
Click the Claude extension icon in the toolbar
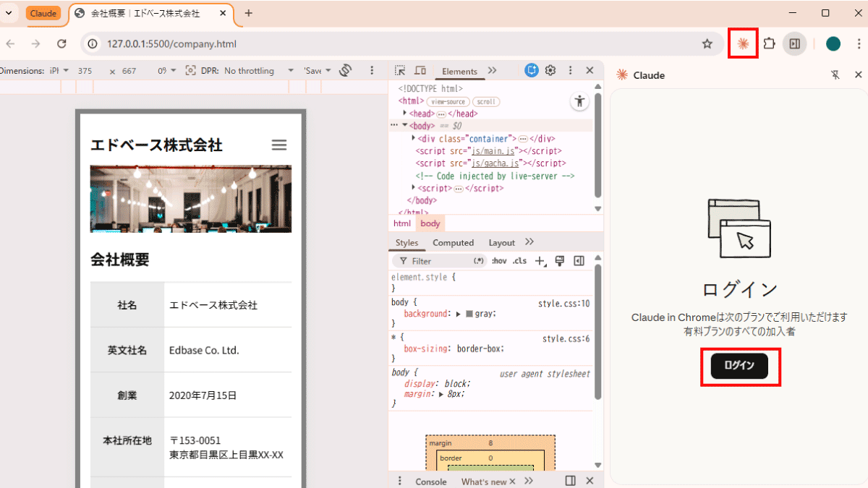tap(743, 44)
